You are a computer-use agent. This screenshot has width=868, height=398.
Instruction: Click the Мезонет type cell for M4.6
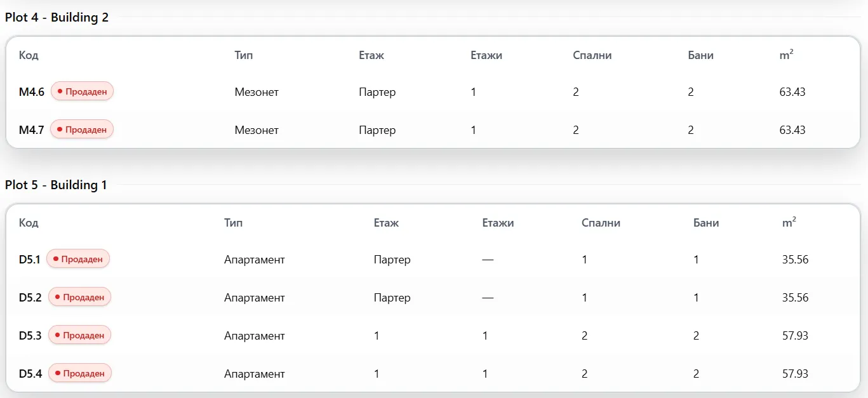pyautogui.click(x=257, y=92)
